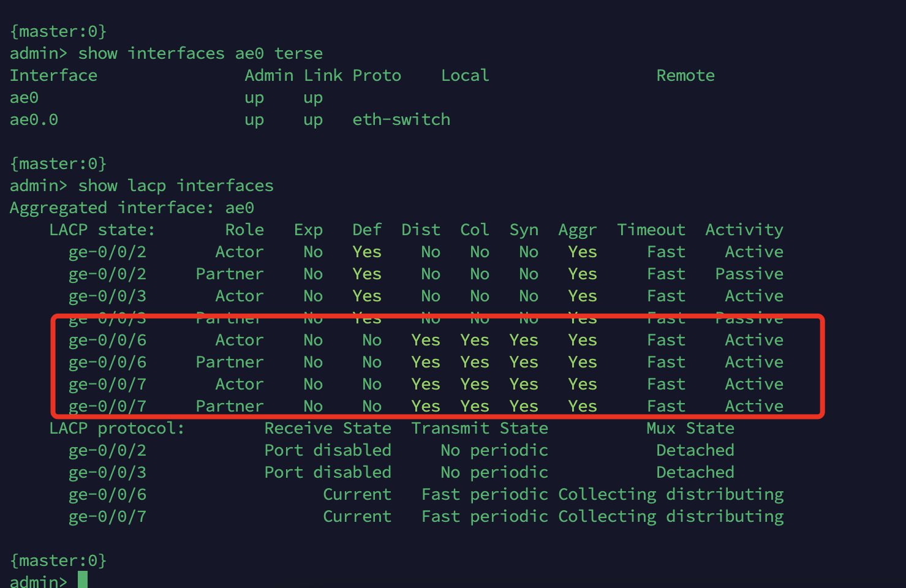Click the 'Transmit State' column header
This screenshot has height=588, width=906.
480,429
